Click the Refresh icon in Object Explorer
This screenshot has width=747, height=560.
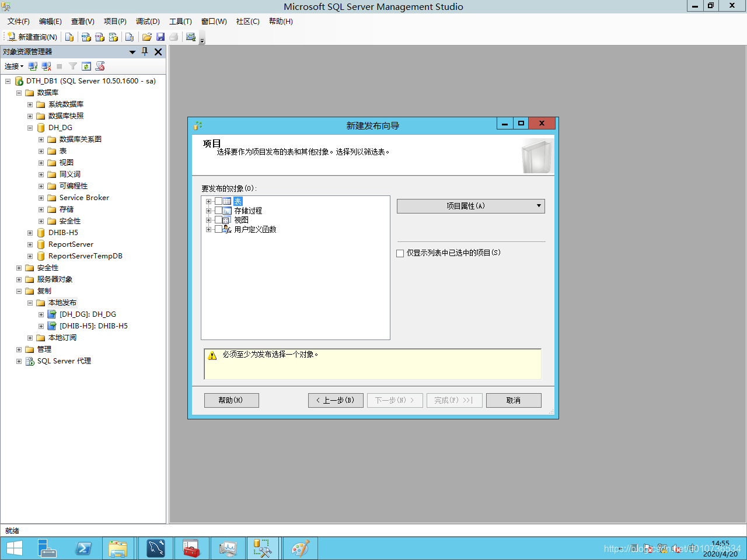(x=86, y=66)
